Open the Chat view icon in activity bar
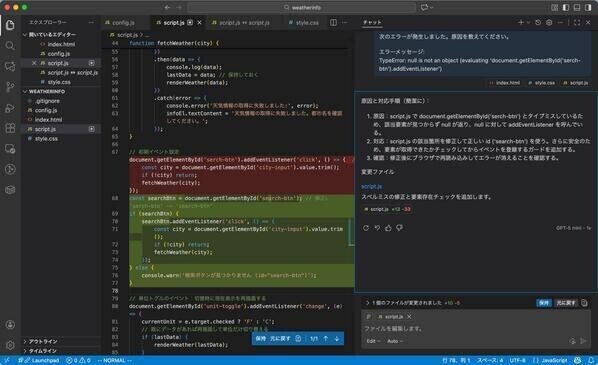This screenshot has height=365, width=598. 10,66
